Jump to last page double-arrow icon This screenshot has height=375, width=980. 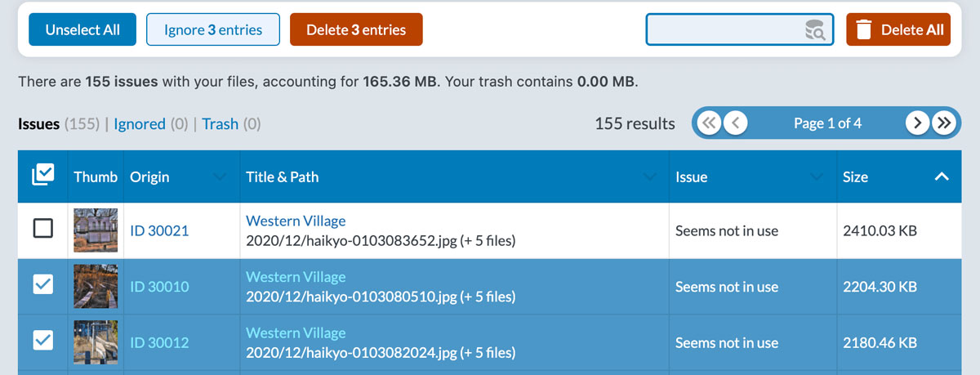coord(945,123)
